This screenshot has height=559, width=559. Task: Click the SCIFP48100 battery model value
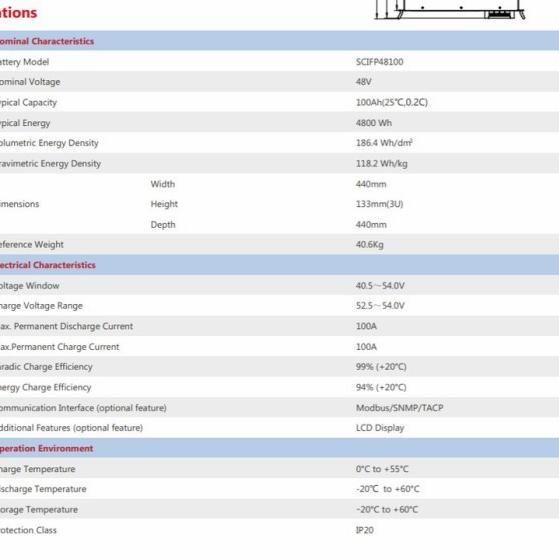click(x=379, y=62)
